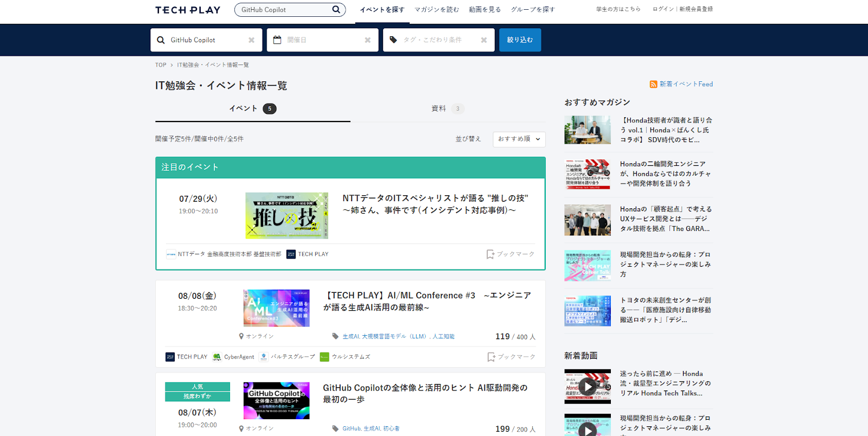Viewport: 868px width, 436px height.
Task: Click the tag icon in conditions field
Action: click(x=393, y=40)
